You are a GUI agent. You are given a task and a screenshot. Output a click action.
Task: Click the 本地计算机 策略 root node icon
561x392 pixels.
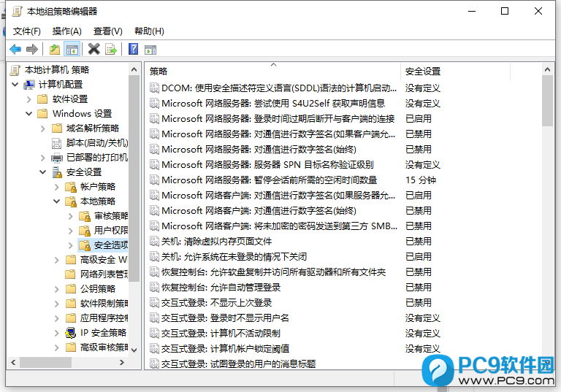(15, 70)
